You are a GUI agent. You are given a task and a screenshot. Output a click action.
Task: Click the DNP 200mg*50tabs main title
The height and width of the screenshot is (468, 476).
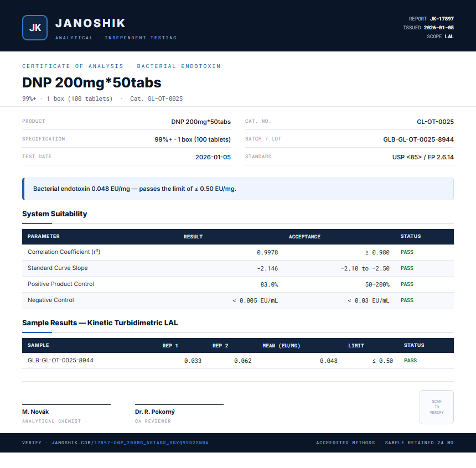[x=92, y=82]
